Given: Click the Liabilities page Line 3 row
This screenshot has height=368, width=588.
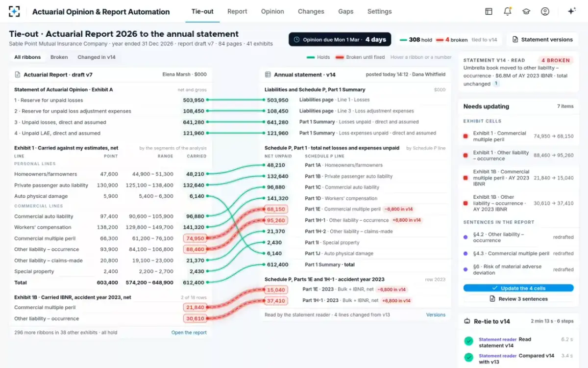Looking at the screenshot, I should click(x=356, y=111).
